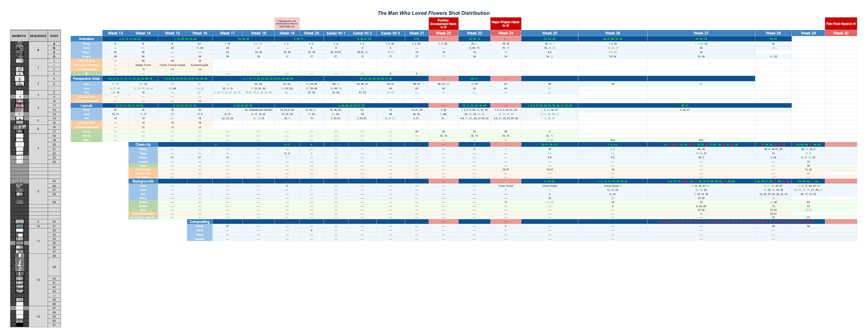Select the Easter W/ 2 column header
Viewport: 868px width, 336px height.
362,33
